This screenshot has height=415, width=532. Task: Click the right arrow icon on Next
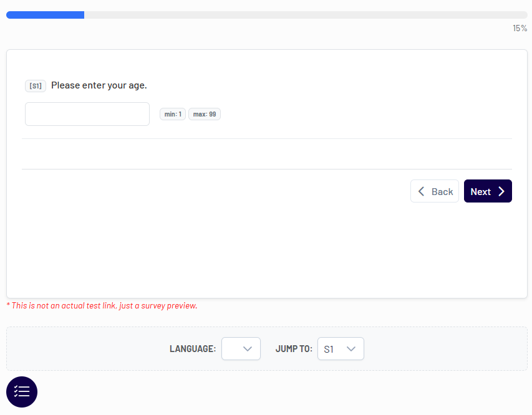tap(501, 191)
